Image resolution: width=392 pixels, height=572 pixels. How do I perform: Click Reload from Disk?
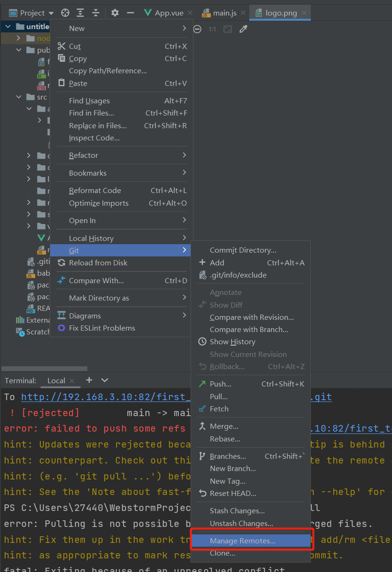click(x=121, y=263)
